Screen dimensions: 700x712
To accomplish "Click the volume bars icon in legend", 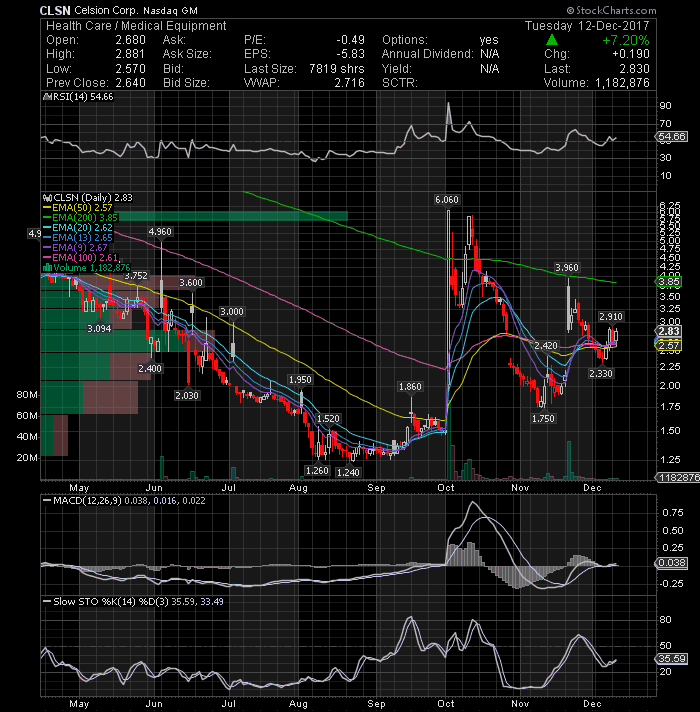I will pos(47,268).
